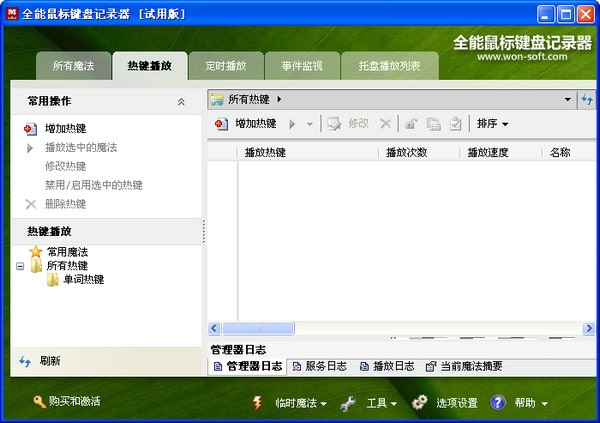
Task: Switch to the 事件监视 tab
Action: pos(302,66)
